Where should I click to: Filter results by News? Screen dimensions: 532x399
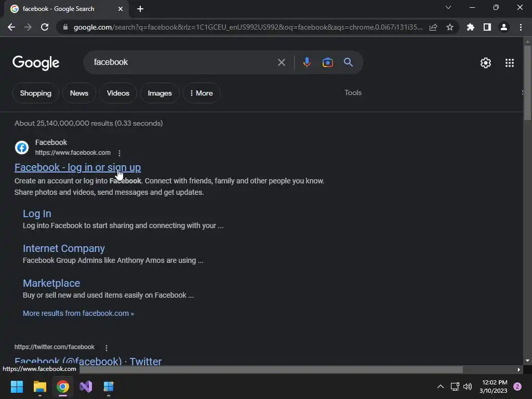click(79, 93)
